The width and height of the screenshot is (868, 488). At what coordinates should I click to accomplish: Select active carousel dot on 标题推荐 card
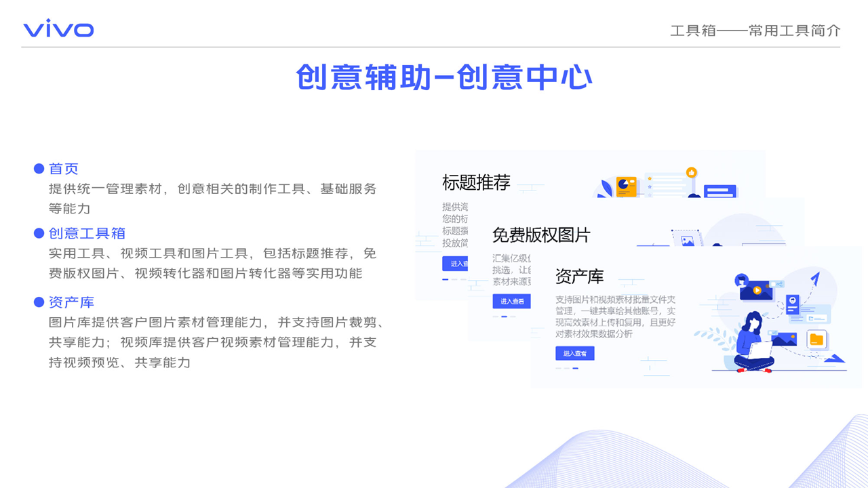point(446,279)
